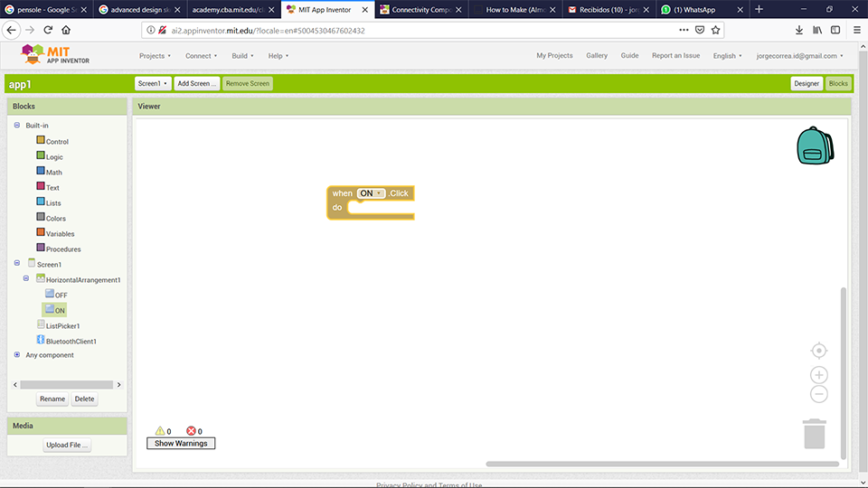868x488 pixels.
Task: Open the browser hamburger menu
Action: [857, 30]
